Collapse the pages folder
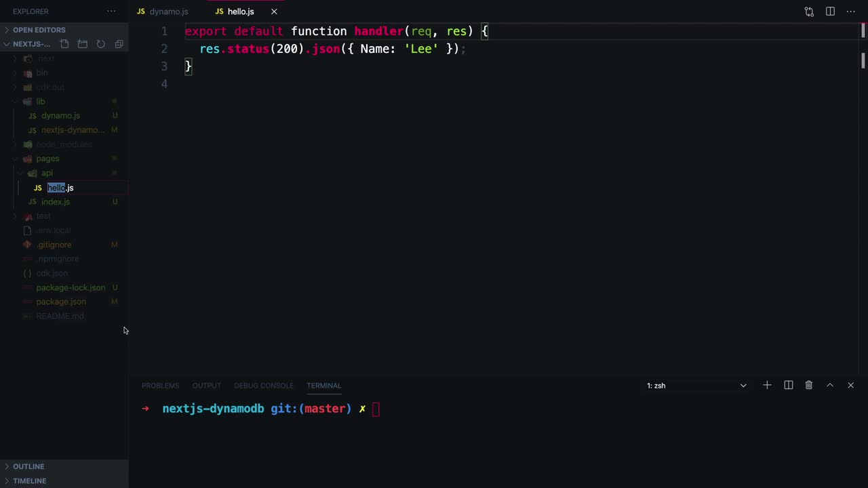The width and height of the screenshot is (868, 488). pos(47,159)
